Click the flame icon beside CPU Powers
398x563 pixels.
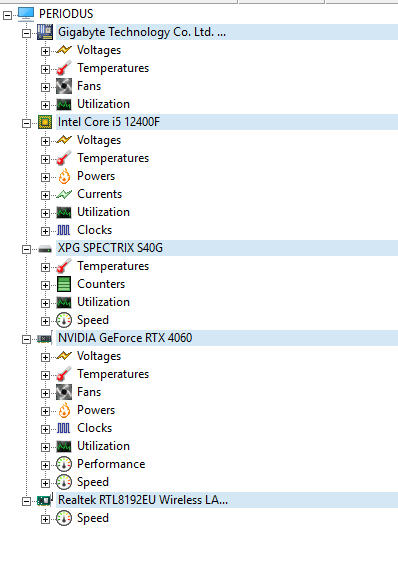tap(64, 176)
